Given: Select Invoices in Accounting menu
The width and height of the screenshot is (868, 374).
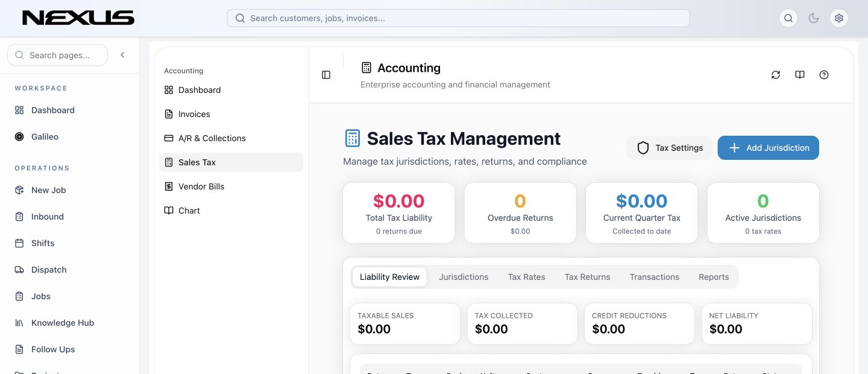Looking at the screenshot, I should click(x=231, y=114).
